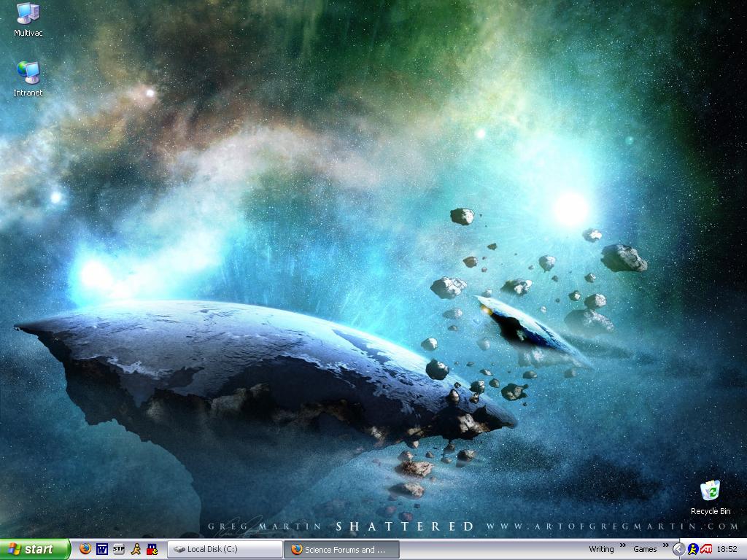Expand the Games toolbar chevron

click(665, 545)
